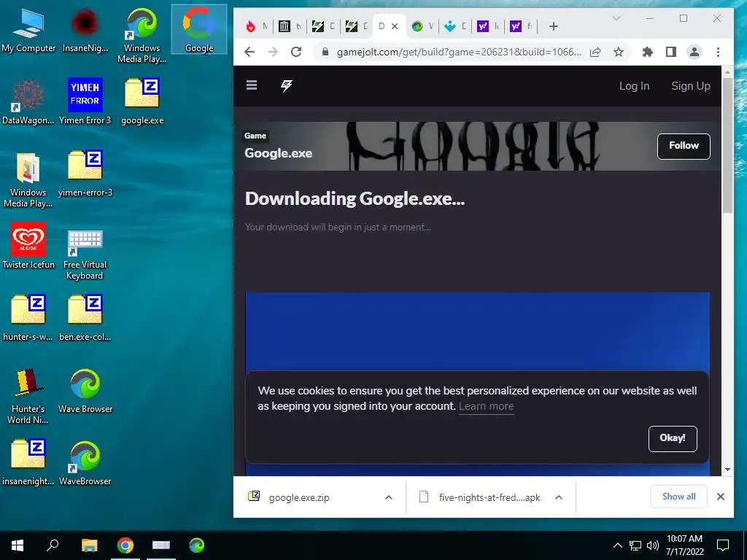
Task: Expand google.exe.zip download options chevron
Action: pos(389,497)
